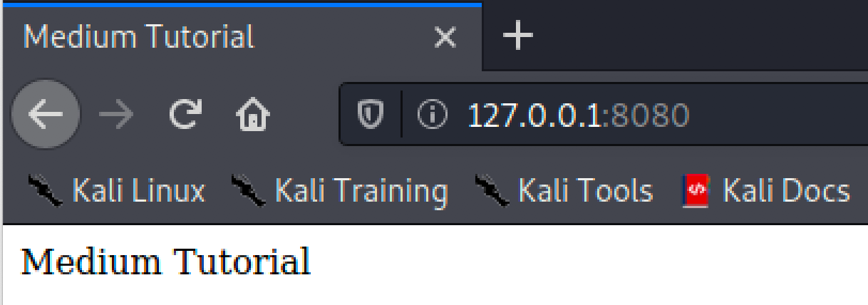Click the dragon icon beside Kali Linux
This screenshot has width=868, height=305.
point(46,190)
